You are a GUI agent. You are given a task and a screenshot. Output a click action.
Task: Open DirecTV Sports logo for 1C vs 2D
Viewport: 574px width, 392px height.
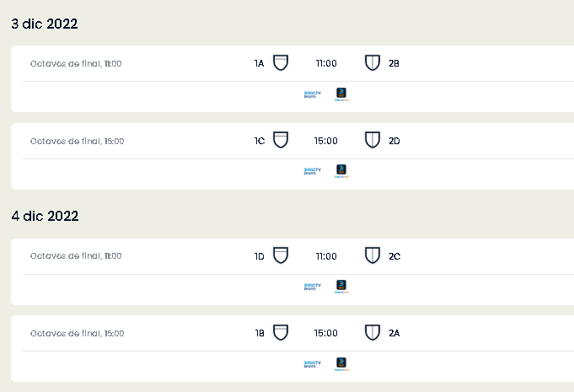point(312,171)
